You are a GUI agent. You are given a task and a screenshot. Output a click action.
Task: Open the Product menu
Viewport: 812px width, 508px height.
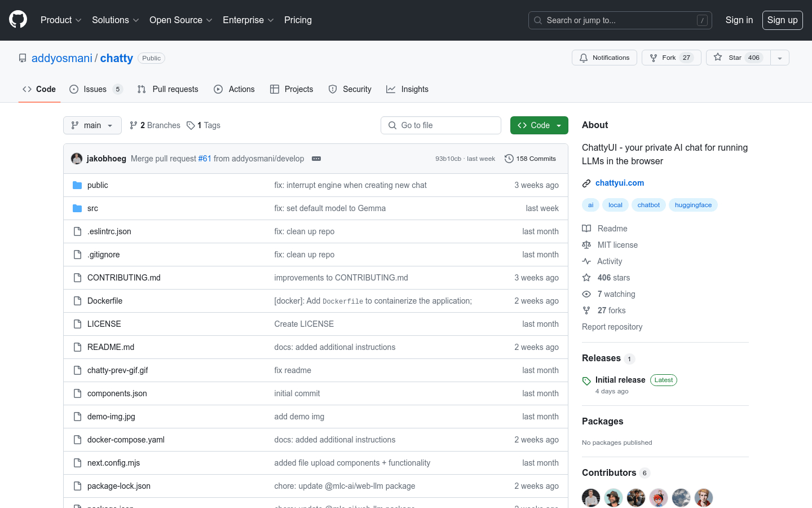[61, 20]
